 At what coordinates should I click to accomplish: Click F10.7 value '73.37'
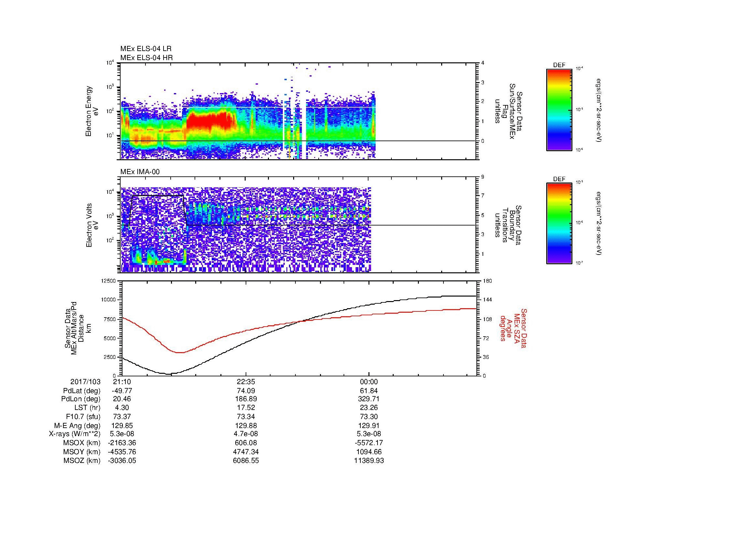click(122, 417)
